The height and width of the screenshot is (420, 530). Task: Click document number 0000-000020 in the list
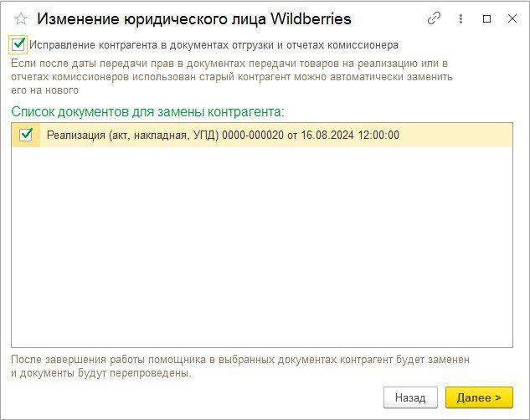tap(251, 135)
